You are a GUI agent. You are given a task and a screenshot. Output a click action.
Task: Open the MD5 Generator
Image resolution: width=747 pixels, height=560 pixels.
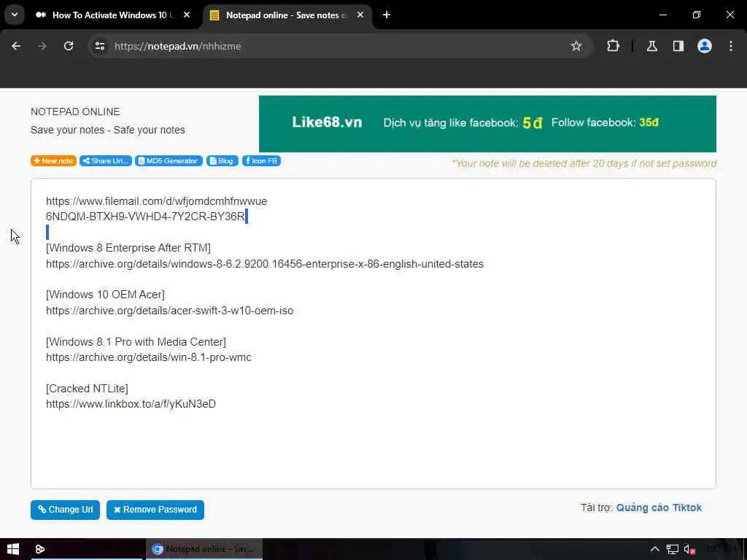(169, 161)
